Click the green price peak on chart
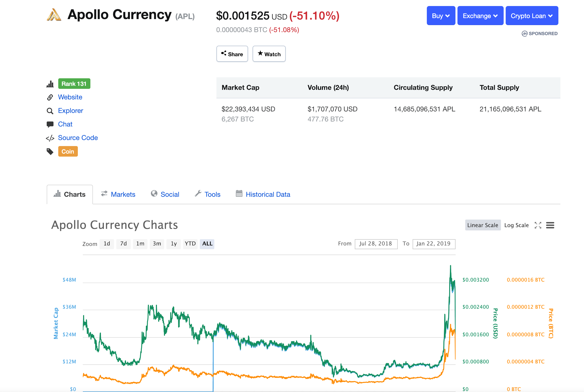Viewport: 584px width, 392px height. (450, 266)
